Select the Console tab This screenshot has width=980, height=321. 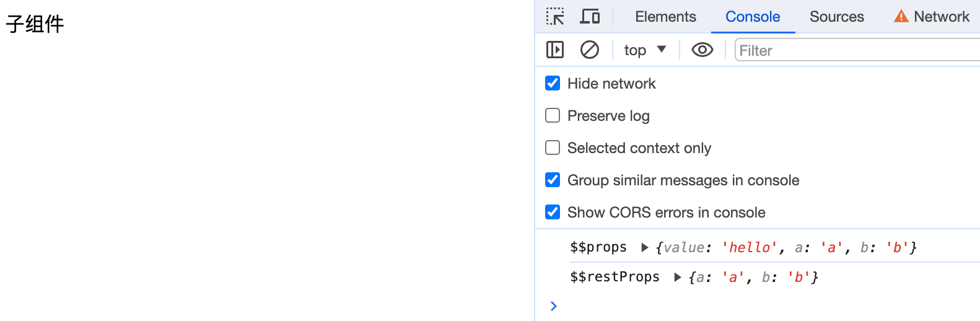click(x=753, y=17)
